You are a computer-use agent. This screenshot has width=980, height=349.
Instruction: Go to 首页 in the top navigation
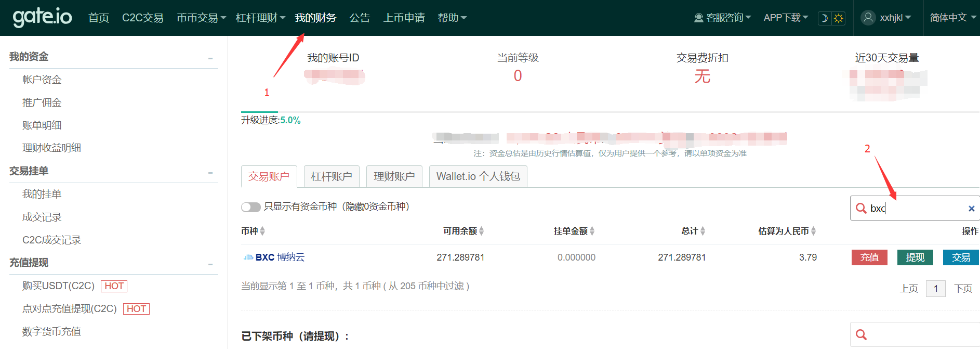[x=99, y=18]
